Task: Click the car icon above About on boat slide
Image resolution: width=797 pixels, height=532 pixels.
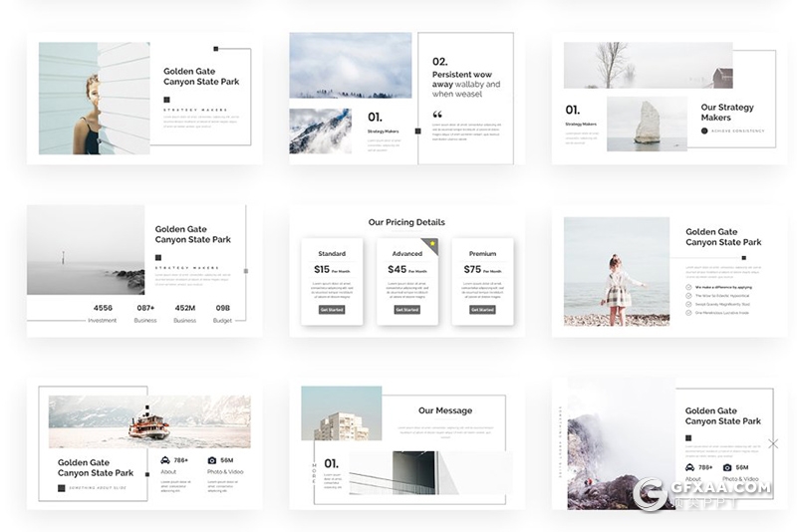Action: [165, 460]
